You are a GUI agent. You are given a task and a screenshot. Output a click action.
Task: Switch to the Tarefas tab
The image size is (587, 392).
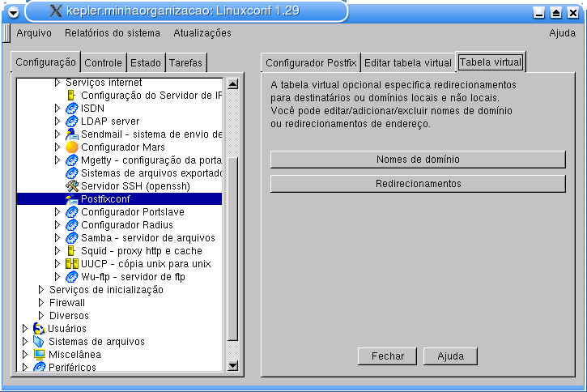pos(185,63)
